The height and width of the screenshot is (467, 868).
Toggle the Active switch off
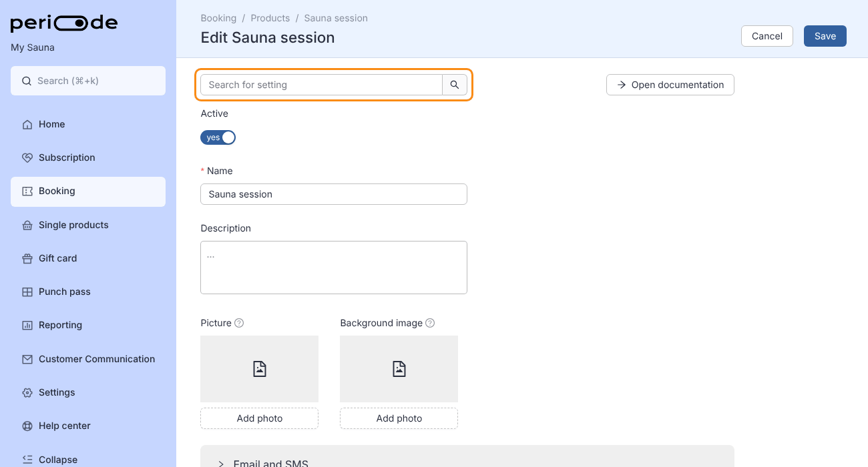[x=218, y=137]
